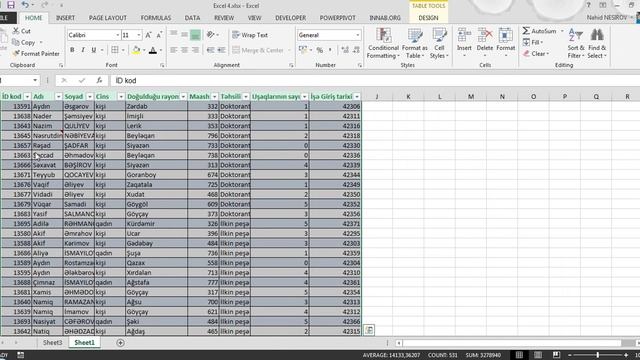
Task: Apply Percent Style format
Action: 320,50
